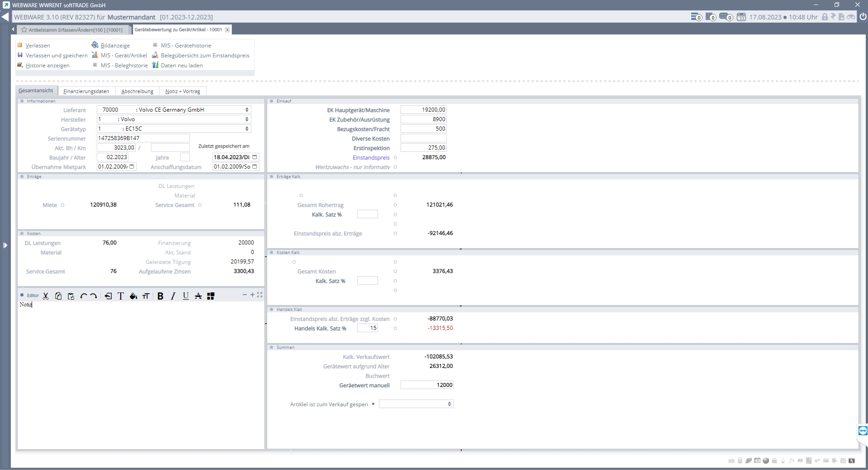Click the power logout button
This screenshot has height=470, width=868.
click(x=863, y=17)
